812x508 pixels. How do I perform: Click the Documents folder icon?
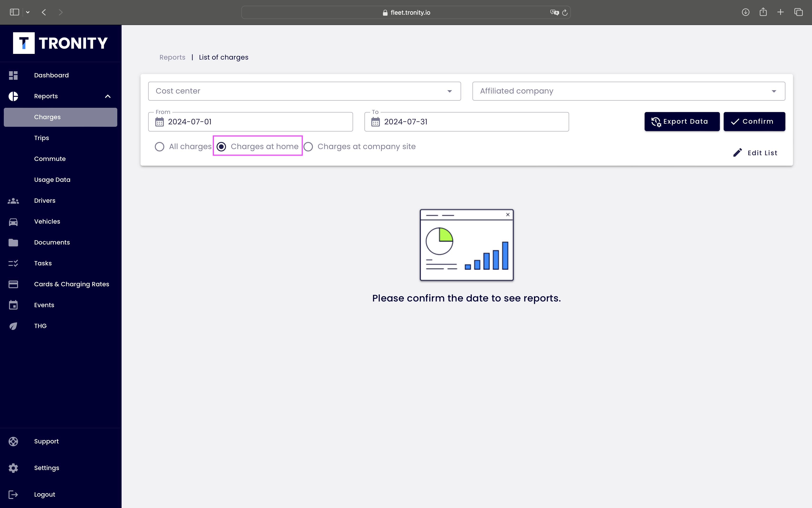click(x=13, y=243)
